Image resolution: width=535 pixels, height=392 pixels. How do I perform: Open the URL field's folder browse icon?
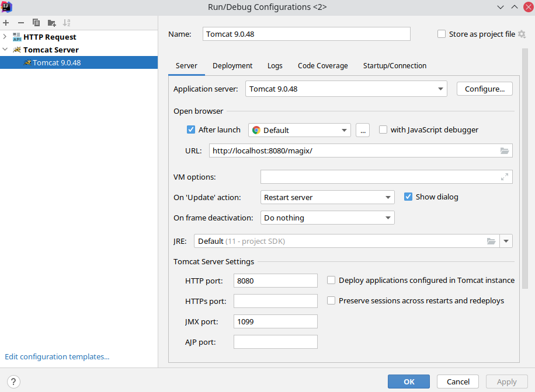pos(504,150)
